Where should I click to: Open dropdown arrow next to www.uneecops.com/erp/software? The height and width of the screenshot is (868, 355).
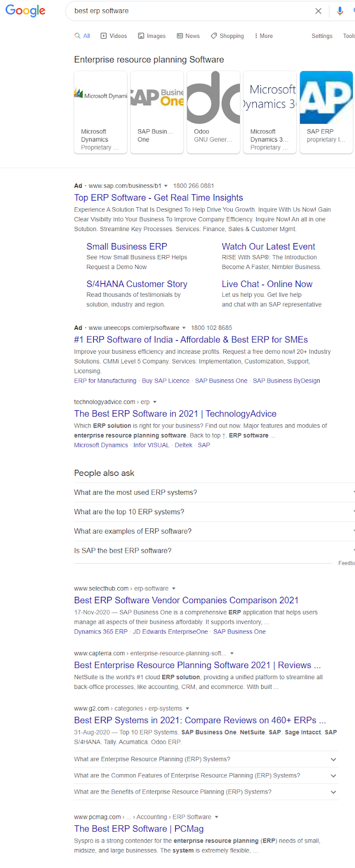point(184,328)
